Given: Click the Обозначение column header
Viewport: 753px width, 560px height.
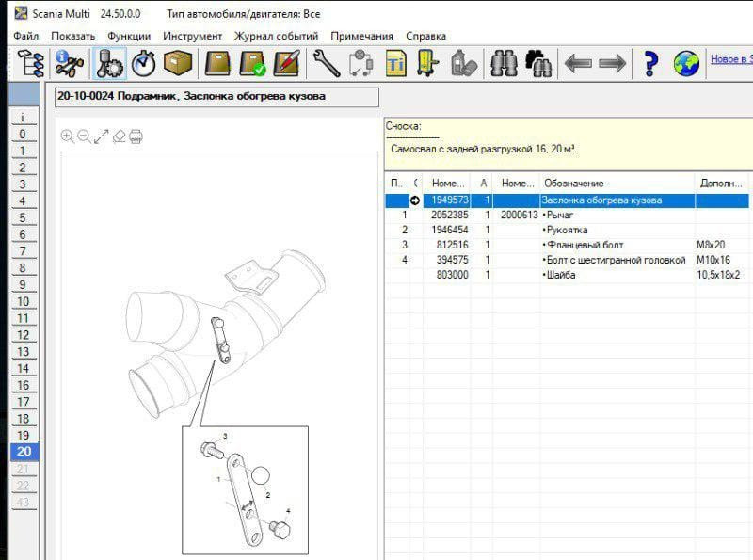Looking at the screenshot, I should pyautogui.click(x=574, y=183).
